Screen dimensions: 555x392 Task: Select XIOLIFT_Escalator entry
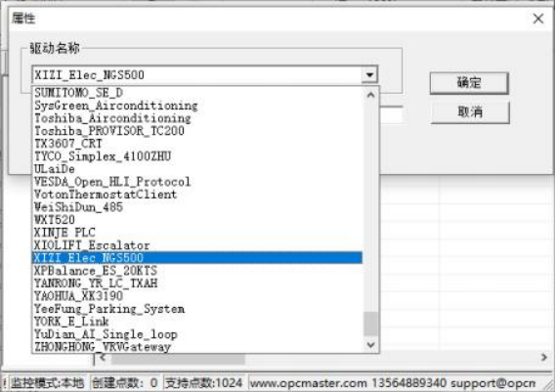click(x=196, y=245)
